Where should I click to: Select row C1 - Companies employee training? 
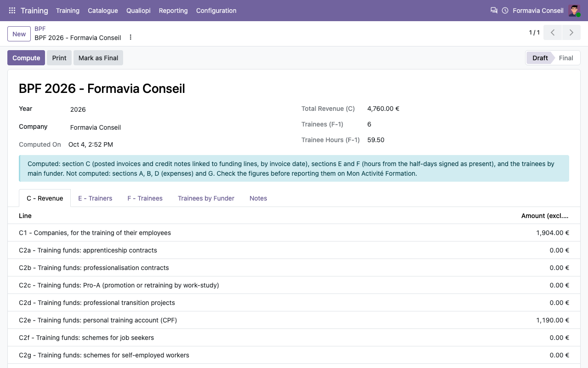pos(294,233)
